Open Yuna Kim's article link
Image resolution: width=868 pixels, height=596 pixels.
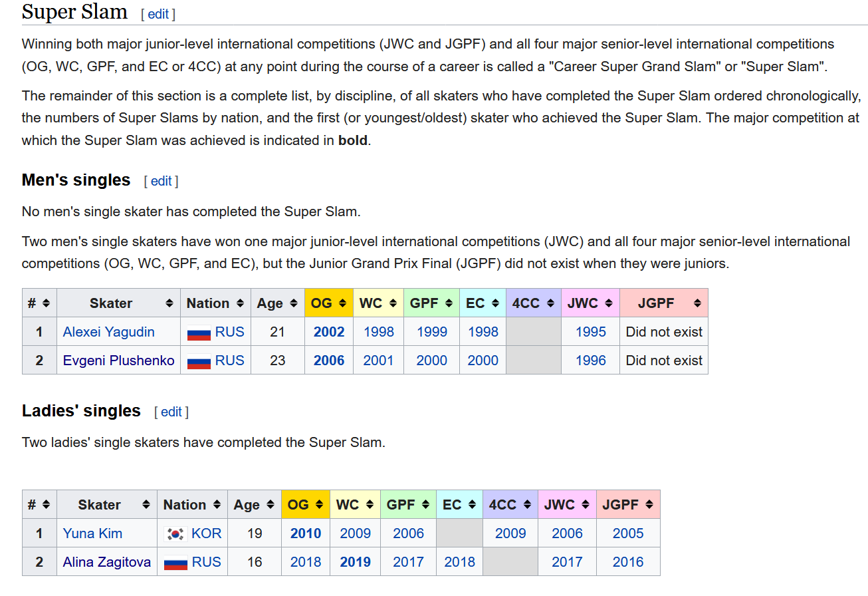[x=92, y=533]
